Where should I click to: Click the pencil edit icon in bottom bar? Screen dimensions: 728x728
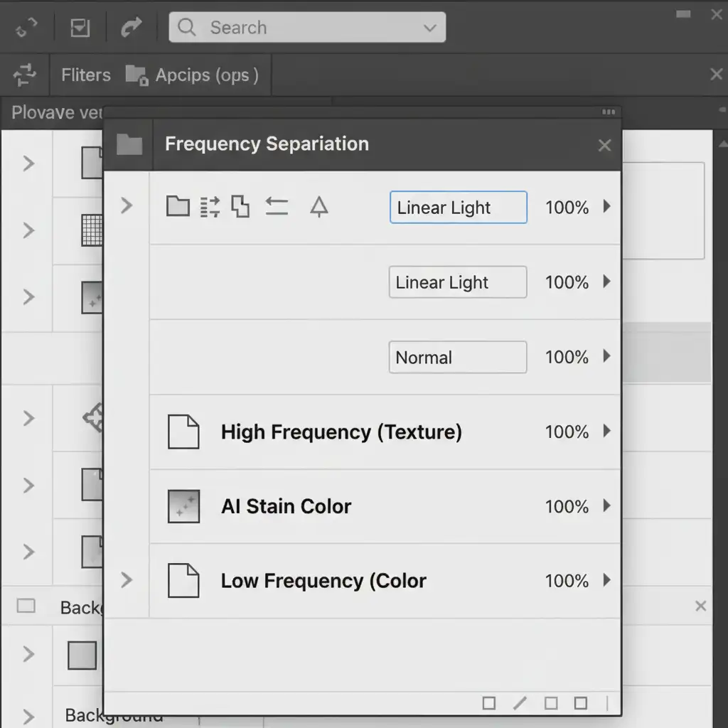point(520,703)
